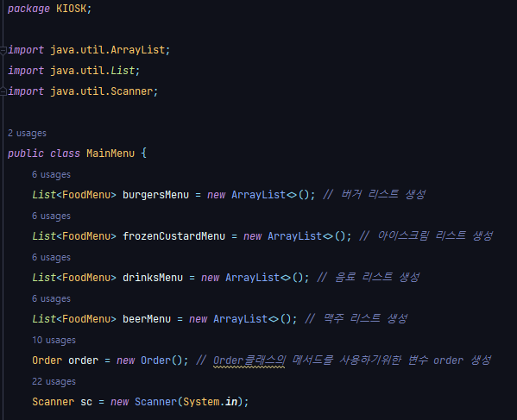Screen dimensions: 517x420
Task: Click the frozenCustardMenu variable name
Action: [173, 236]
